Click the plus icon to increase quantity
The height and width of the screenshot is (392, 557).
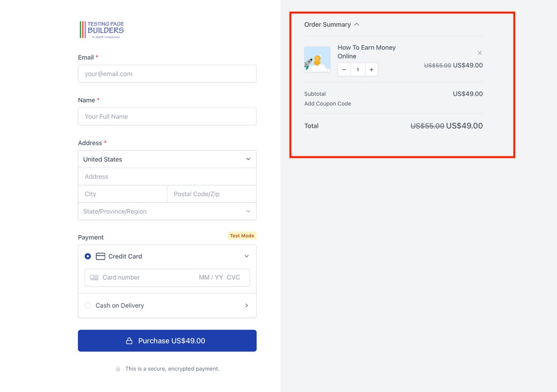pyautogui.click(x=371, y=69)
